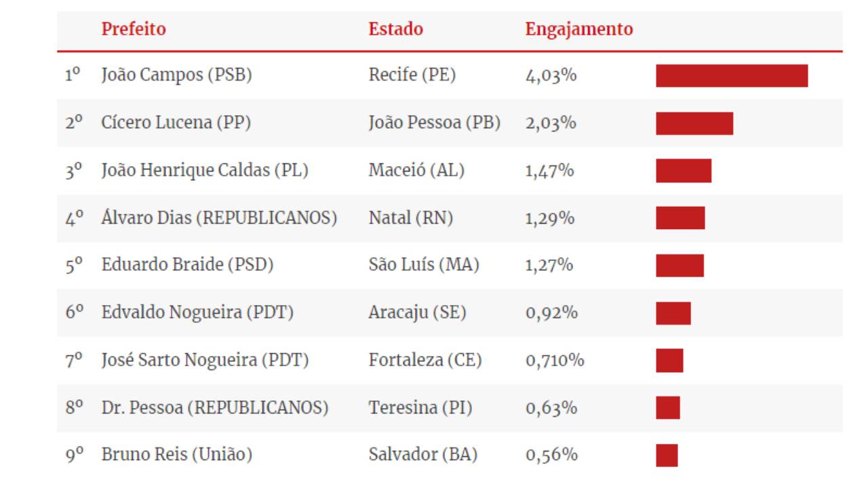Click Bruno Reis (União) name
868x488 pixels.
(x=177, y=455)
